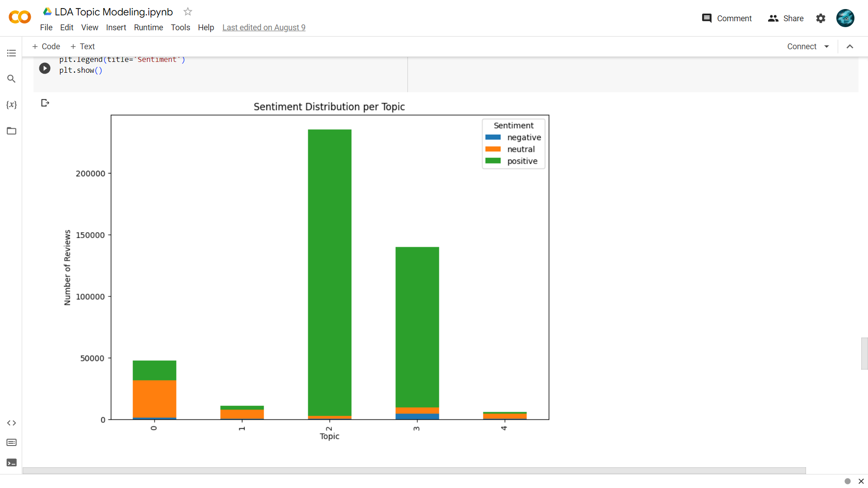This screenshot has width=868, height=488.
Task: Open the table of contents panel
Action: point(11,53)
